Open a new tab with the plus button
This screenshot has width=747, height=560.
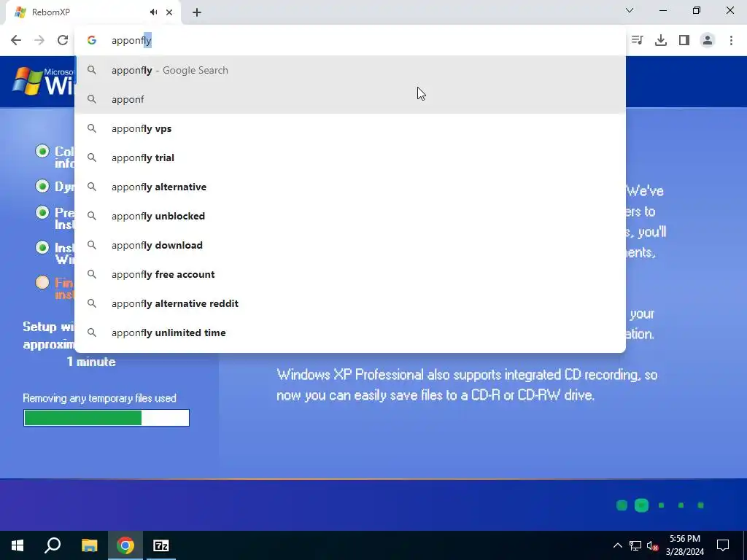click(197, 12)
